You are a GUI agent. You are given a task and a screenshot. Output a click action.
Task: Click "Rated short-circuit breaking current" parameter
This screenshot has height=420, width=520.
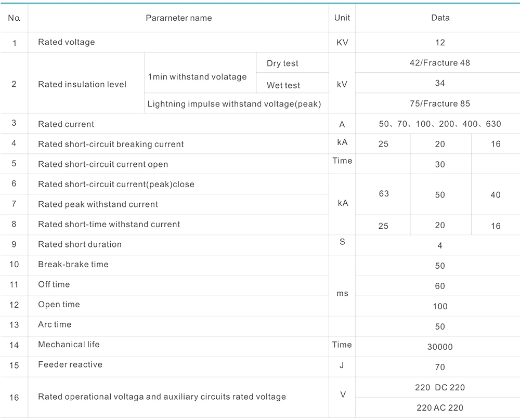point(111,144)
